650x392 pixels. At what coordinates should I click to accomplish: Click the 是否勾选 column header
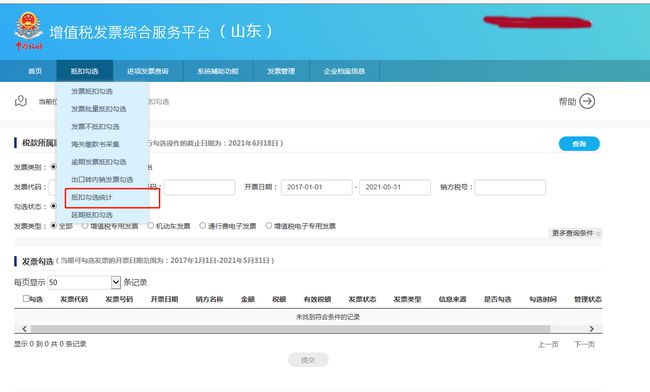pyautogui.click(x=498, y=299)
